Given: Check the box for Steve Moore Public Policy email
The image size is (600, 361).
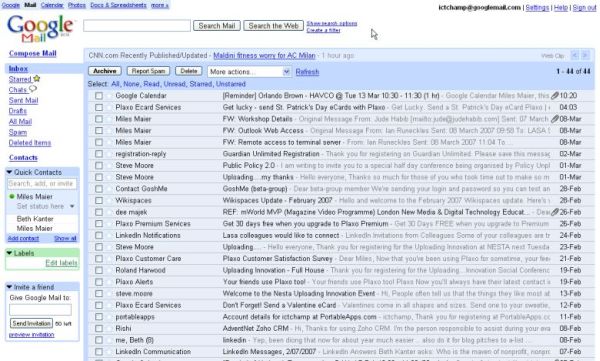Looking at the screenshot, I should tap(99, 165).
